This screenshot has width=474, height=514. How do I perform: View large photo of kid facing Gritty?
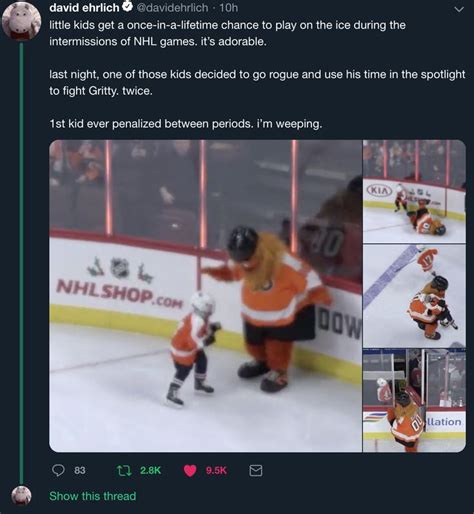click(x=205, y=296)
